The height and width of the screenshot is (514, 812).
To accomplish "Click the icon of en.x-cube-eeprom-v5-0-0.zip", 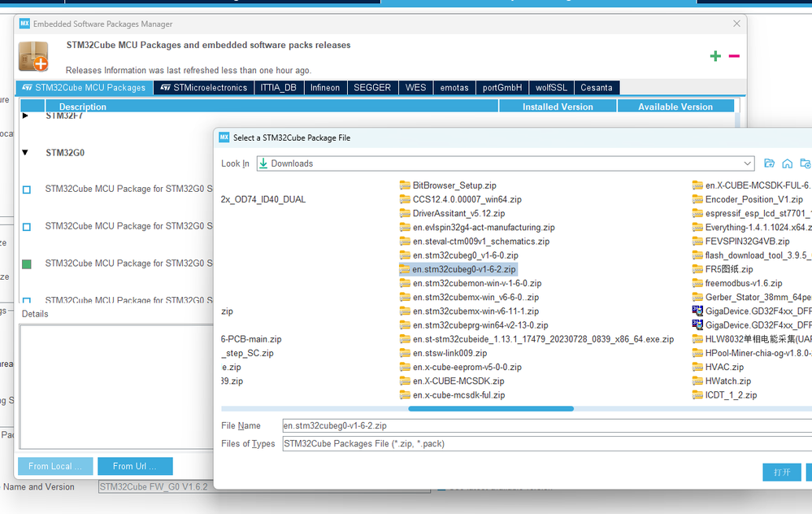I will [405, 368].
